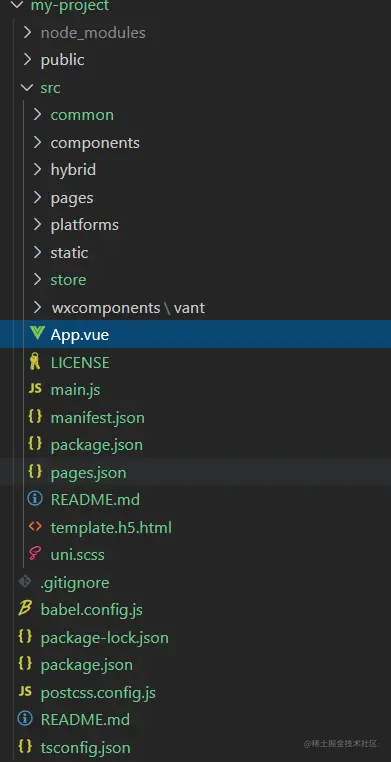Viewport: 391px width, 762px height.
Task: Select the hybrid folder label
Action: (73, 170)
